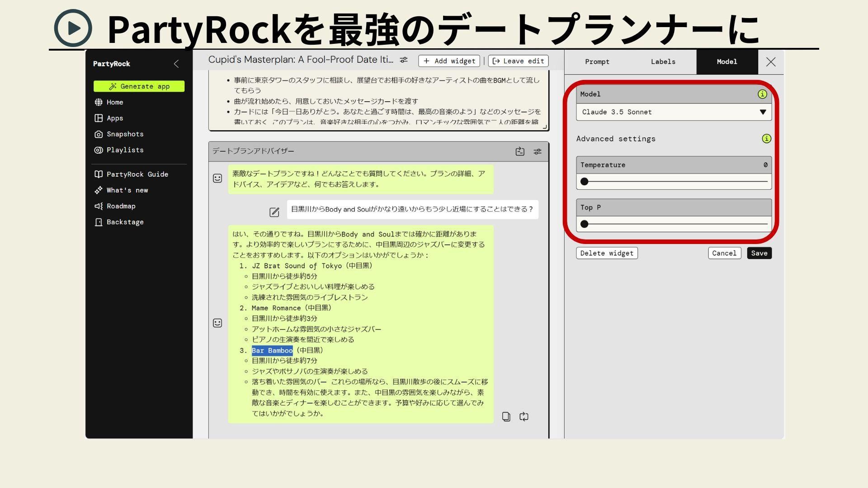Switch to the Prompt tab

click(x=597, y=62)
